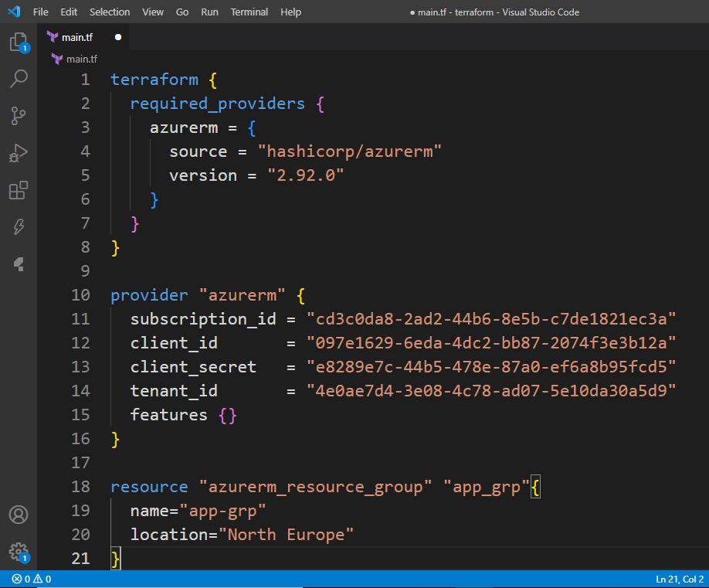Image resolution: width=709 pixels, height=588 pixels.
Task: Open the Accounts icon in activity bar
Action: 18,515
